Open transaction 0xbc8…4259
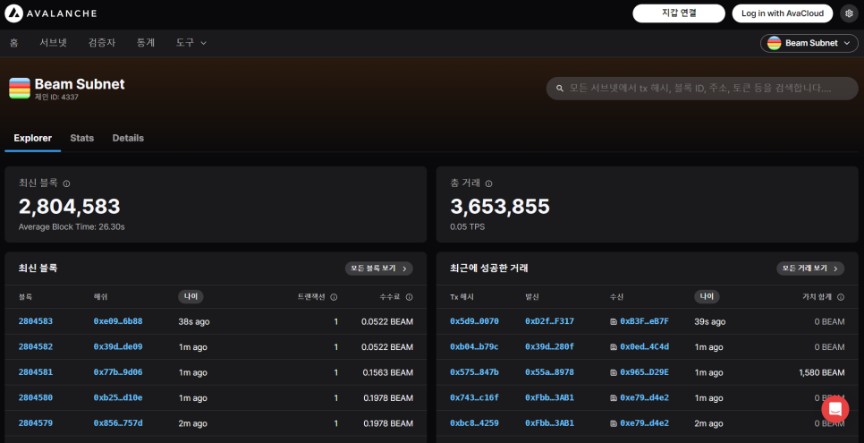 pyautogui.click(x=474, y=423)
